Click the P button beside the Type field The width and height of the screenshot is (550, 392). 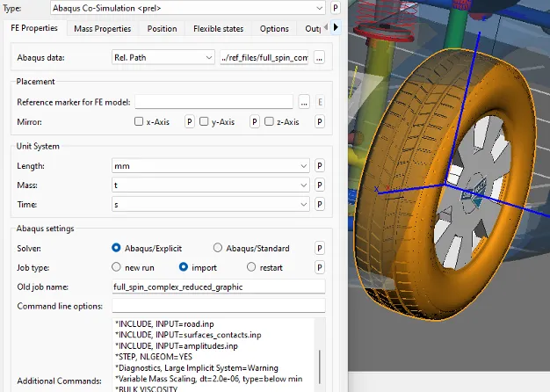click(x=337, y=8)
